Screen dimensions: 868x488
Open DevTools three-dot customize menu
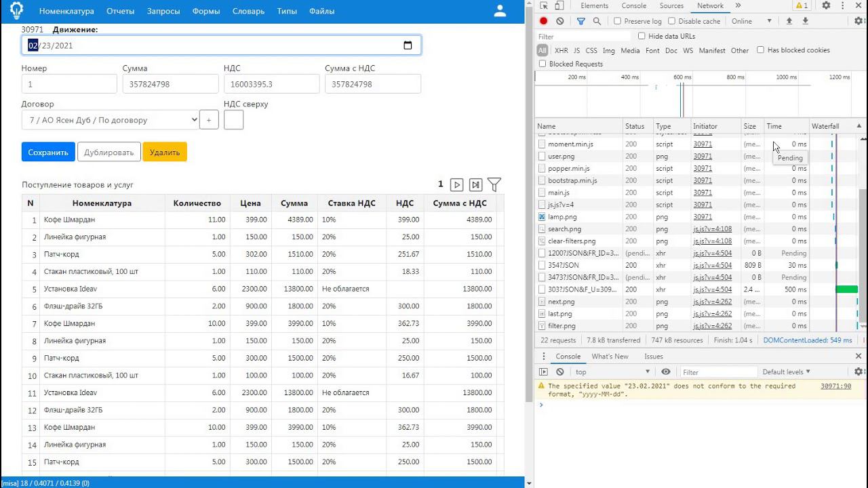pyautogui.click(x=843, y=5)
